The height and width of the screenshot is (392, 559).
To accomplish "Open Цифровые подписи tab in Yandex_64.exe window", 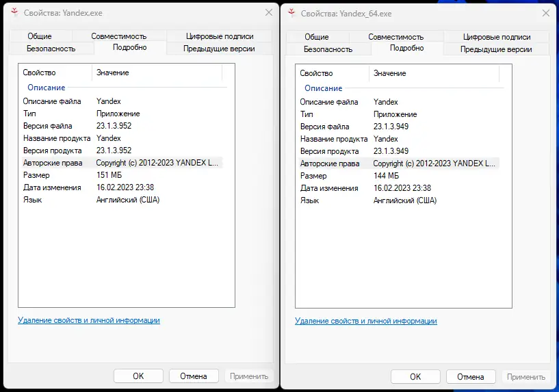I will (x=496, y=37).
